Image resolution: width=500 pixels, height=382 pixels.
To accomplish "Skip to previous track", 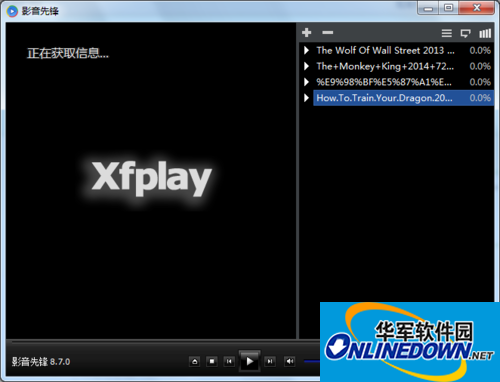I will pyautogui.click(x=229, y=361).
